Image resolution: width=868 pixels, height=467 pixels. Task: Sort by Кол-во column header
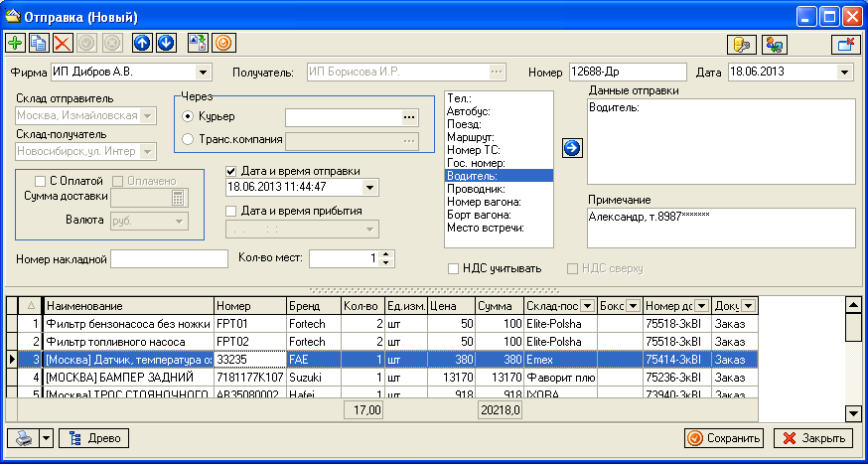tap(362, 306)
